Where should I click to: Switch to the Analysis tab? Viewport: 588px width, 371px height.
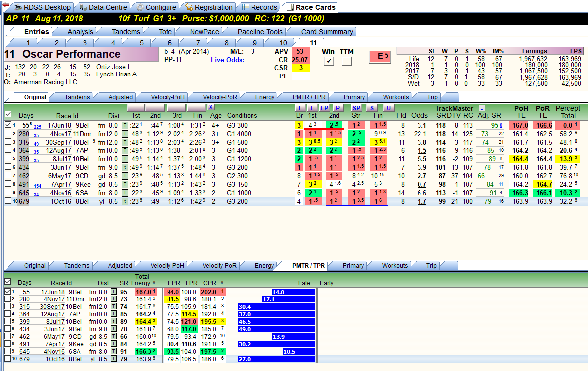coord(80,32)
